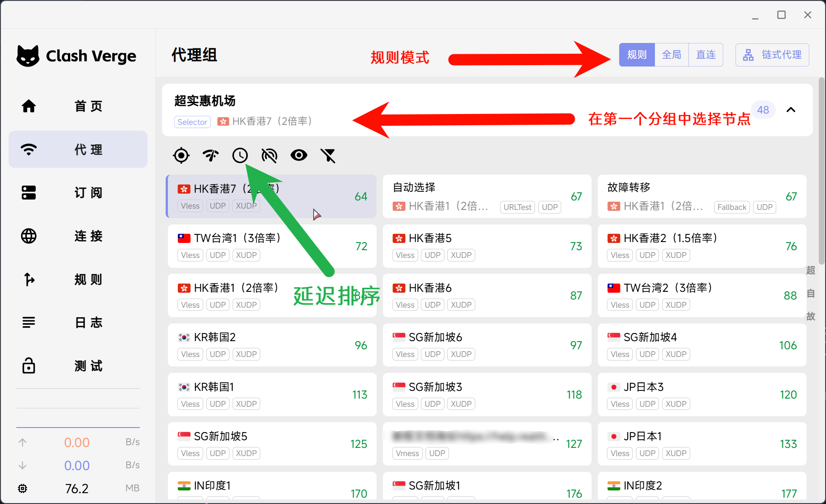Collapse the 超实惠机场 proxy group

(x=791, y=110)
